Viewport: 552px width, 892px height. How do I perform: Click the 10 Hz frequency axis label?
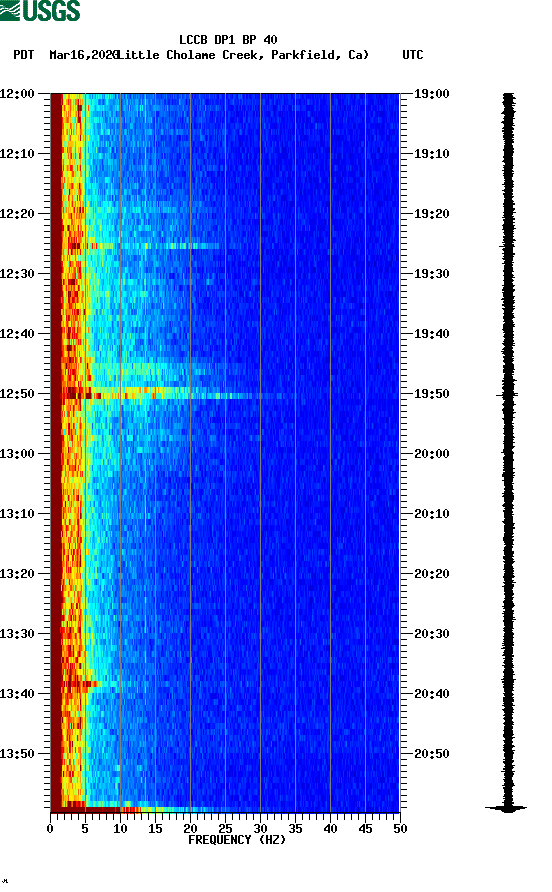(120, 829)
